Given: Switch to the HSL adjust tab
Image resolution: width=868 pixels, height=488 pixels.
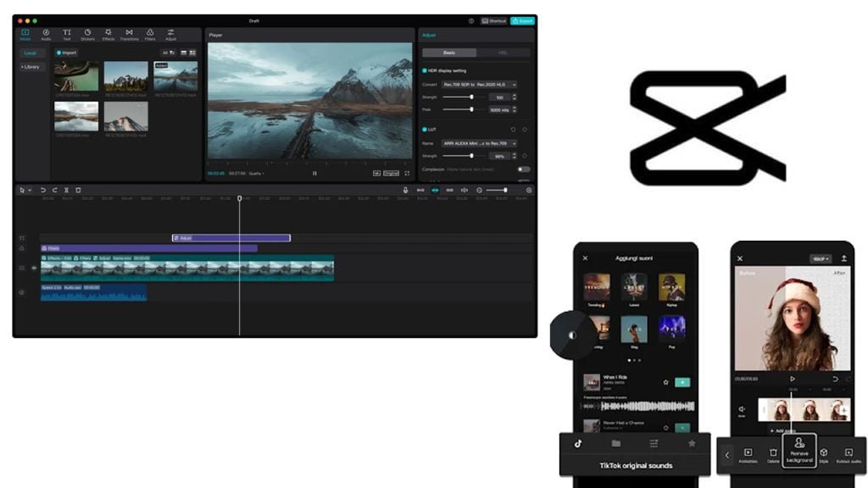Looking at the screenshot, I should (x=503, y=53).
